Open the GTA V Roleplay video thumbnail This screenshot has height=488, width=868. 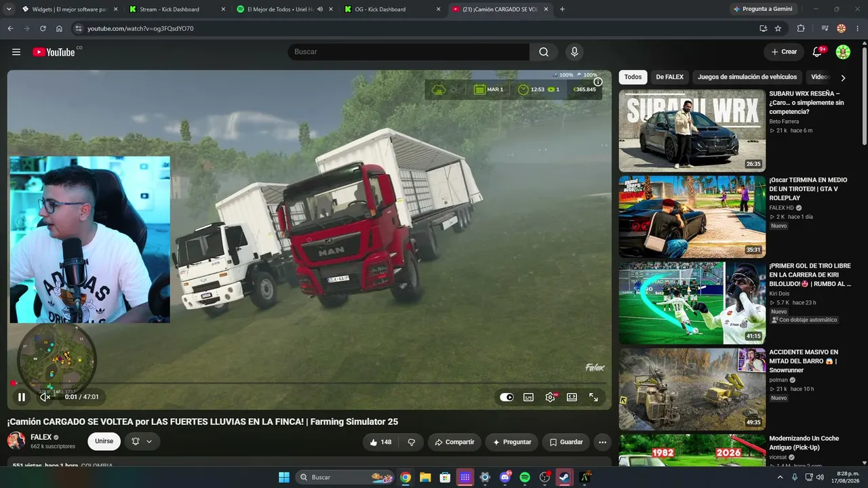pos(692,217)
